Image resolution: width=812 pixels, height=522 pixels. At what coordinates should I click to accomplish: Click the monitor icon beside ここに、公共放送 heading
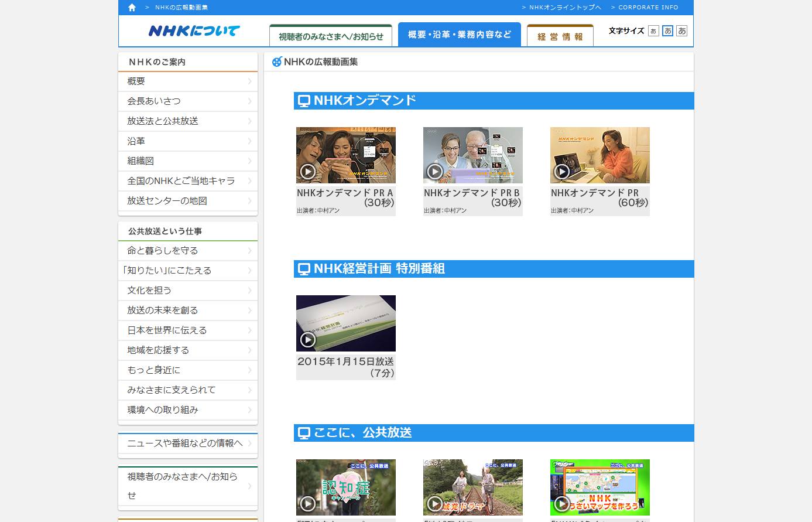click(x=304, y=433)
